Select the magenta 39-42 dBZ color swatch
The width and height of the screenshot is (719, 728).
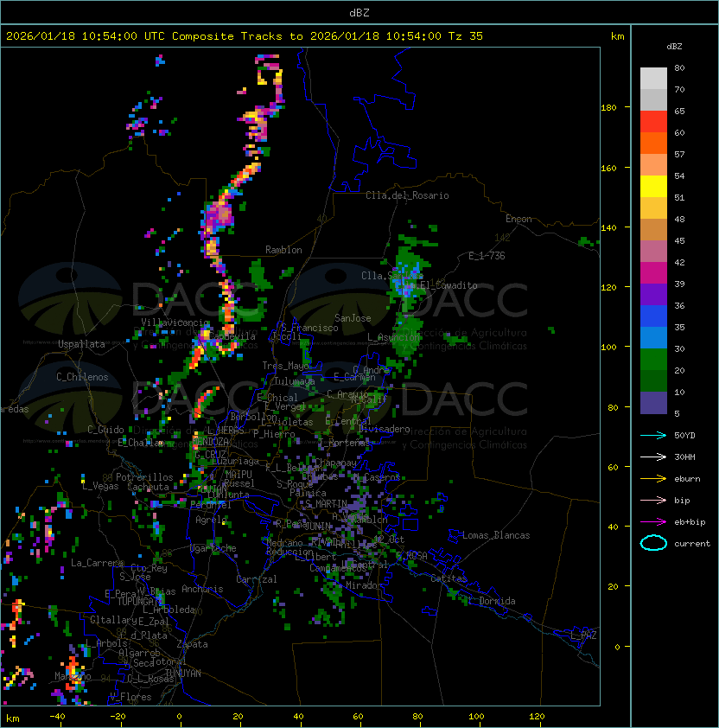(653, 273)
